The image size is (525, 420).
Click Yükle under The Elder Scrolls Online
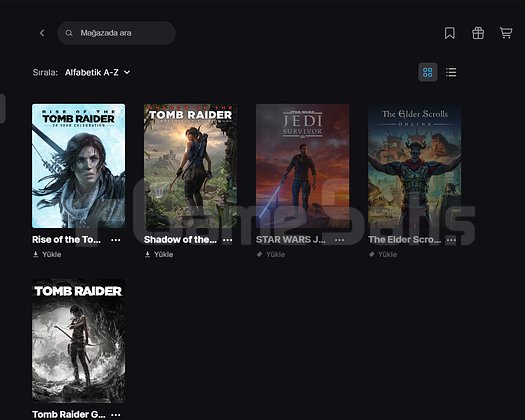(383, 255)
